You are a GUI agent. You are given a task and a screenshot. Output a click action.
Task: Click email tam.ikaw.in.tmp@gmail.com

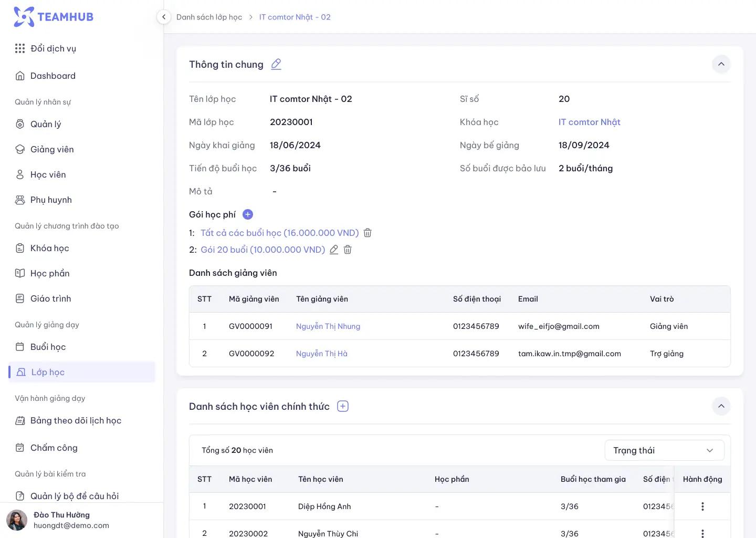pyautogui.click(x=570, y=354)
